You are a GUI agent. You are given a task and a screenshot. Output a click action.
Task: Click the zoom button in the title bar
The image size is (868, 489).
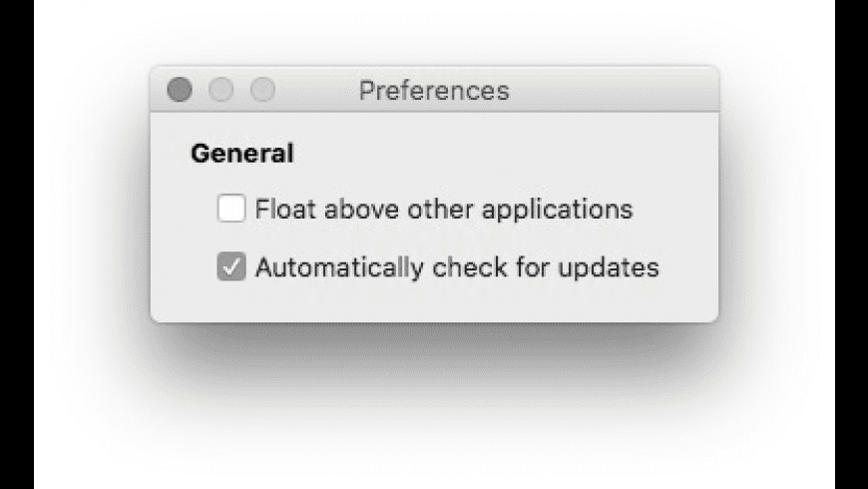pos(261,91)
